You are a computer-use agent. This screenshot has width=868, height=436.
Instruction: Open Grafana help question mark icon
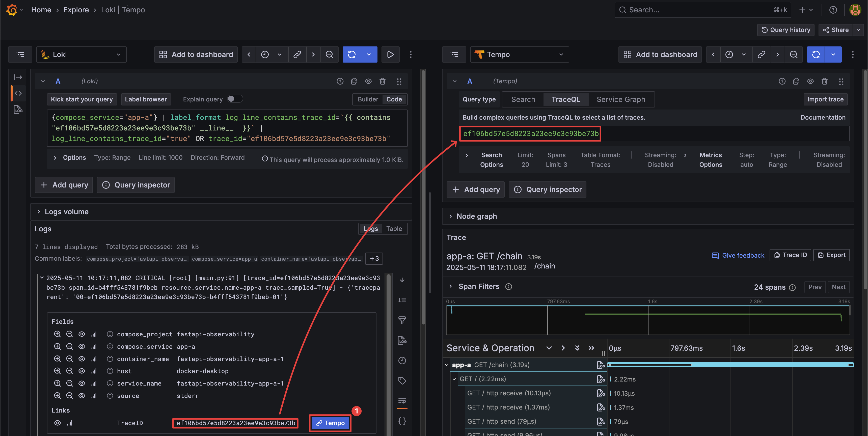(x=833, y=10)
